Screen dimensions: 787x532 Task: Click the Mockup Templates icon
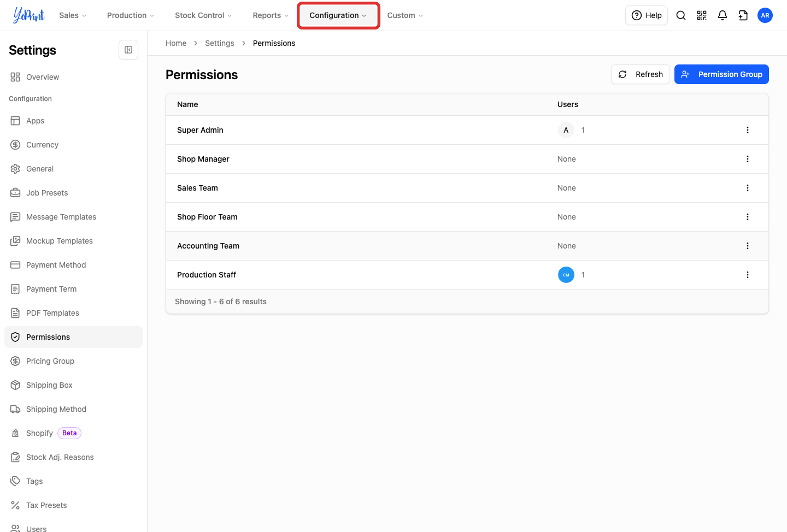click(x=15, y=241)
